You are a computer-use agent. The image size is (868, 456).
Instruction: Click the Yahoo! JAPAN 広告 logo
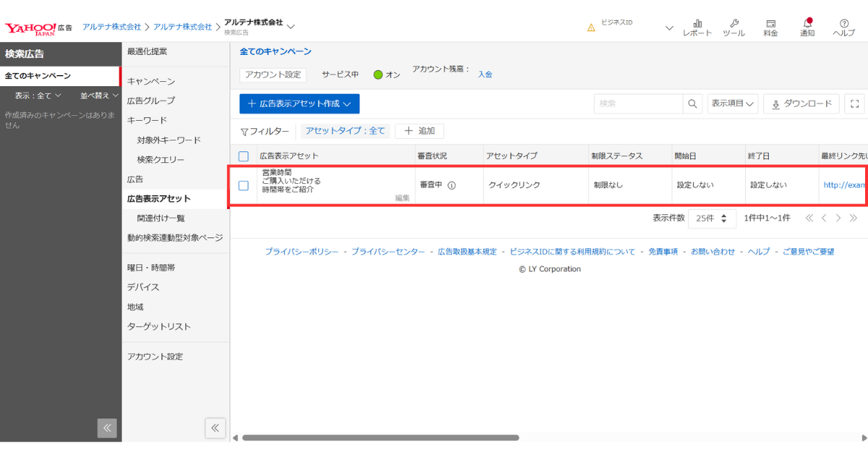coord(38,28)
